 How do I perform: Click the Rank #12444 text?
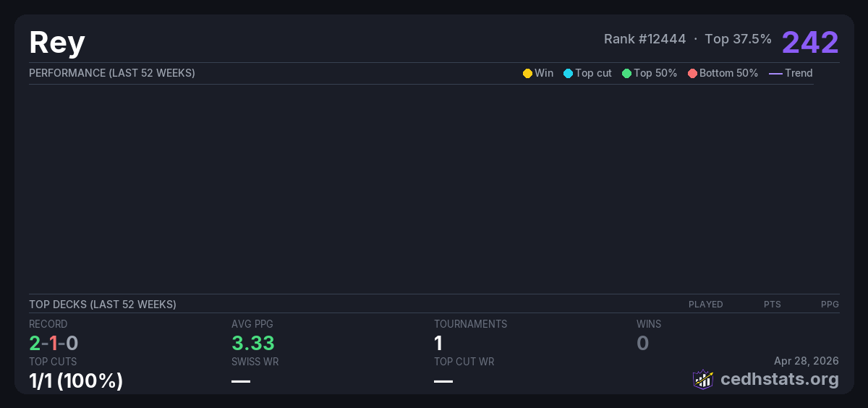[644, 39]
